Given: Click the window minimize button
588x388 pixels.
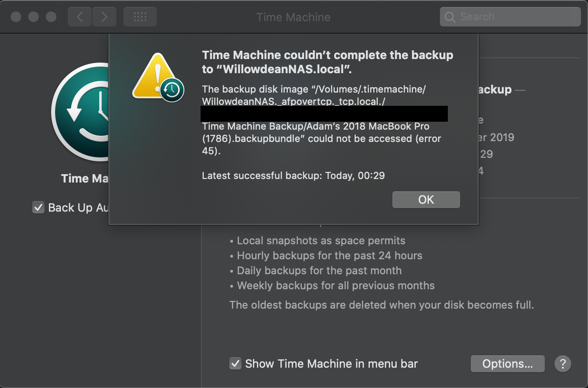Looking at the screenshot, I should click(x=33, y=17).
